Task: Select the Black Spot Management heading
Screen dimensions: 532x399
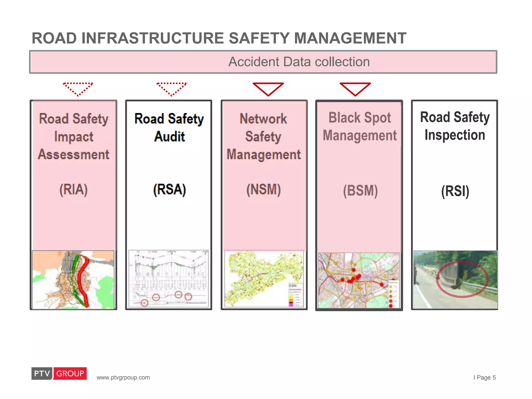Action: 360,127
